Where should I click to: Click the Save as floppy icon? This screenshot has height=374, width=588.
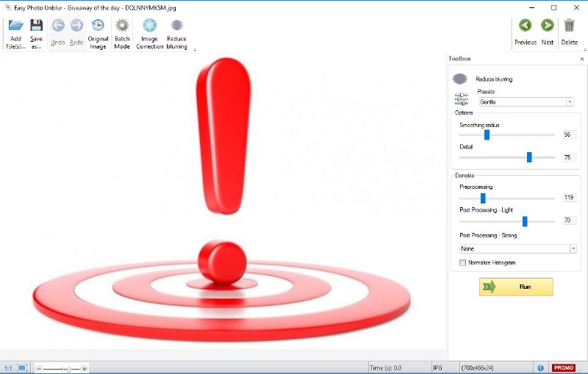(36, 25)
